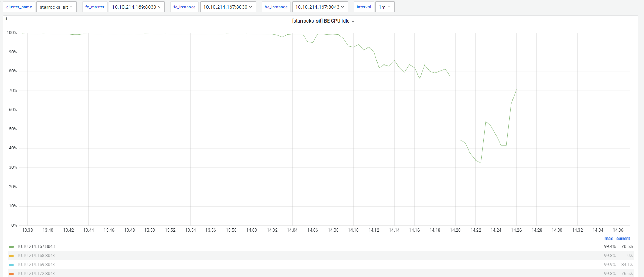Open the BE CPU Idle panel title menu
This screenshot has width=644, height=277.
[323, 21]
